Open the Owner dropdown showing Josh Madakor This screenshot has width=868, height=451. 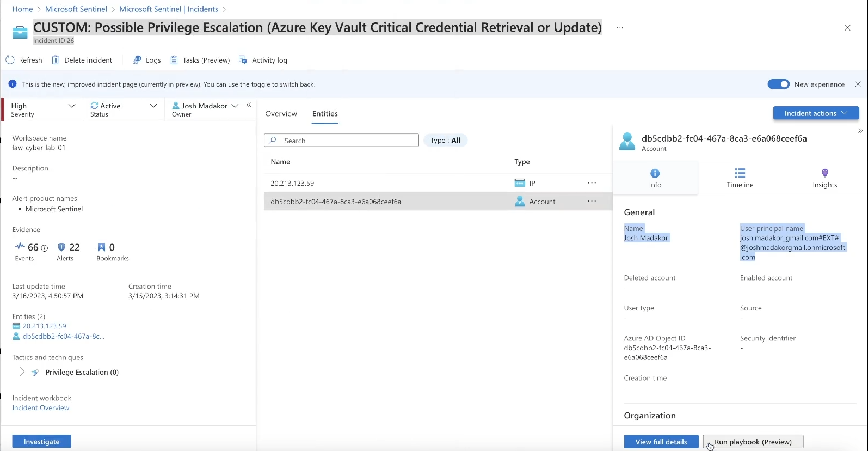click(205, 109)
